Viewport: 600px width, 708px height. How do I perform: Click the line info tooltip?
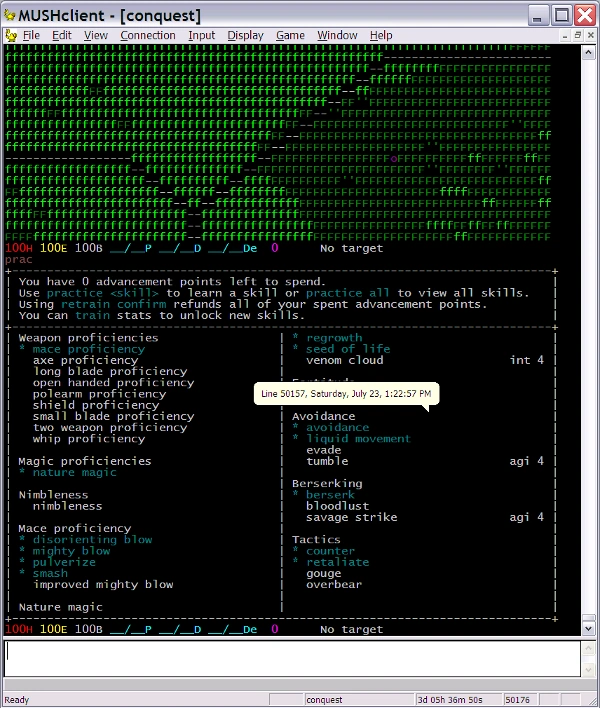[346, 394]
